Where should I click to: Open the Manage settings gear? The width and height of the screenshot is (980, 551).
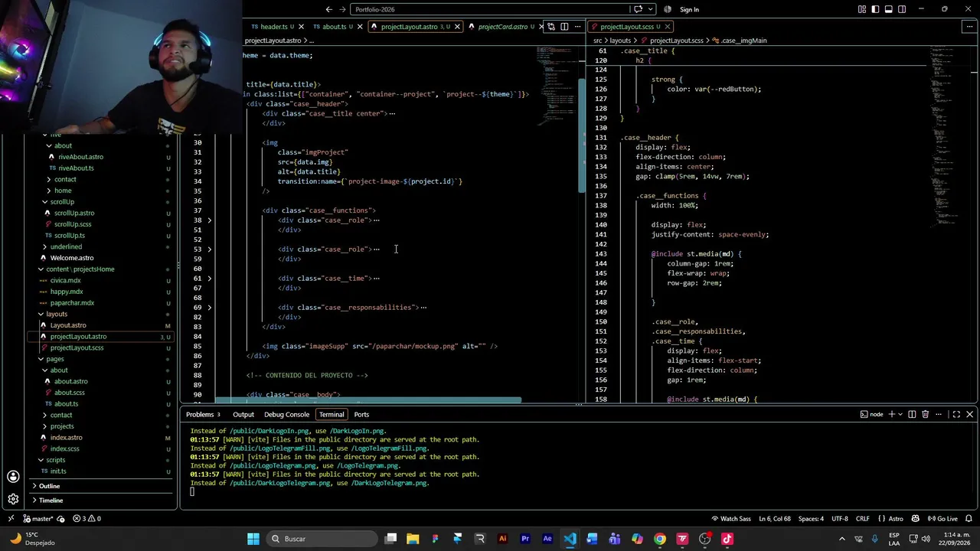click(x=13, y=499)
